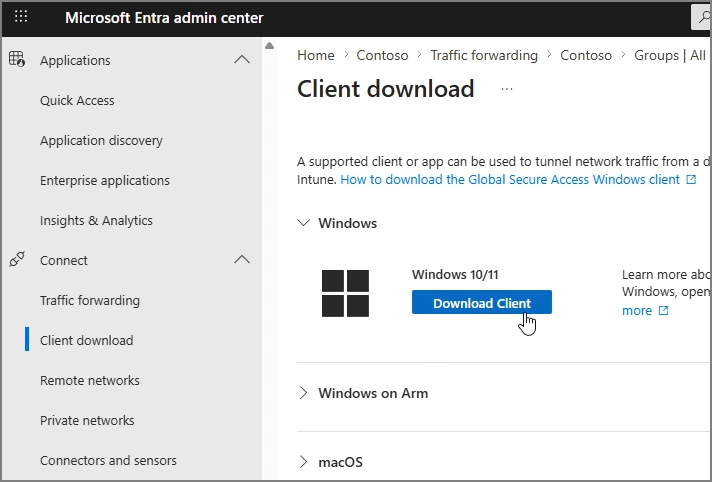Open Private networks in sidebar
Image resolution: width=712 pixels, height=482 pixels.
(x=87, y=420)
